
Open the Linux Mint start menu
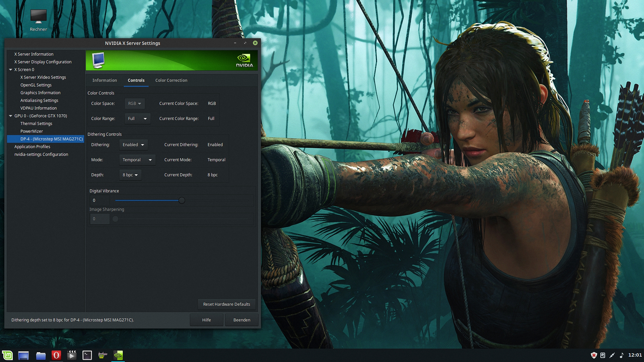click(x=7, y=355)
